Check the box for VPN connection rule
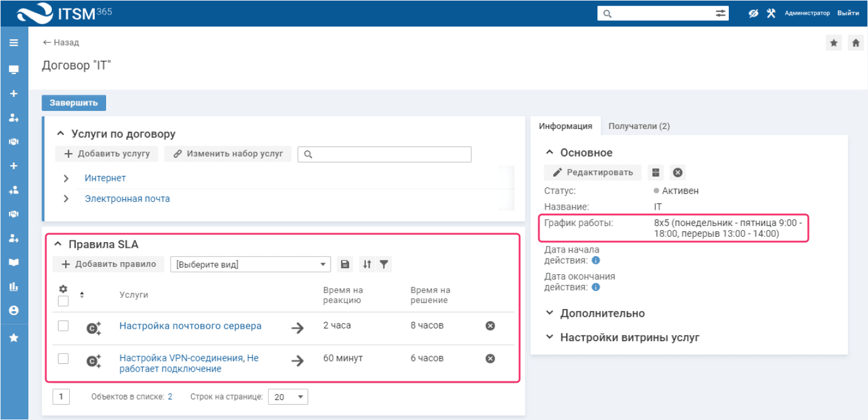 click(x=63, y=359)
